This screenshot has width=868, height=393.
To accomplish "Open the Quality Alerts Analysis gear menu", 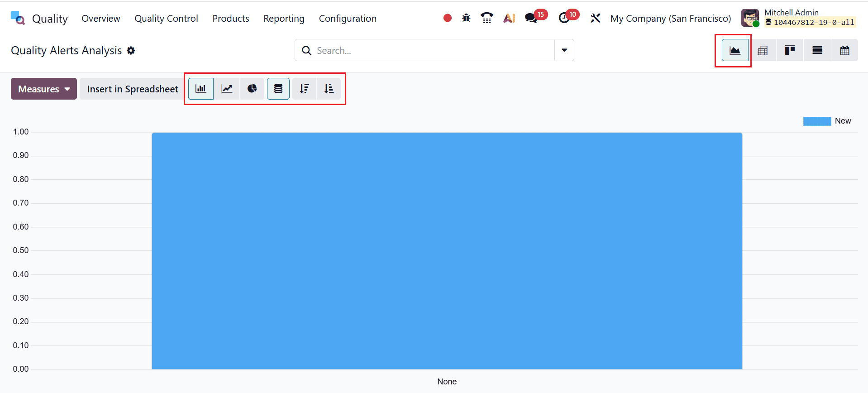I will pos(131,51).
